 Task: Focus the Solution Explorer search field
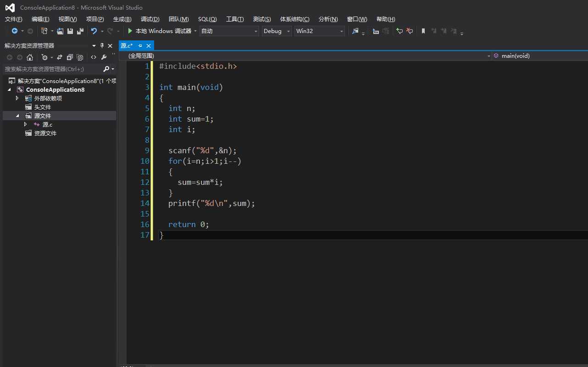[x=52, y=69]
